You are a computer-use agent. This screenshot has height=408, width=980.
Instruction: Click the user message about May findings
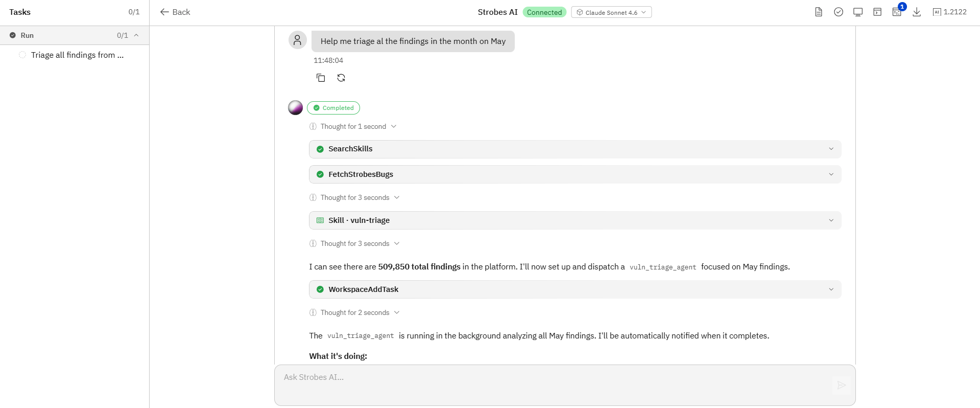[x=413, y=41]
